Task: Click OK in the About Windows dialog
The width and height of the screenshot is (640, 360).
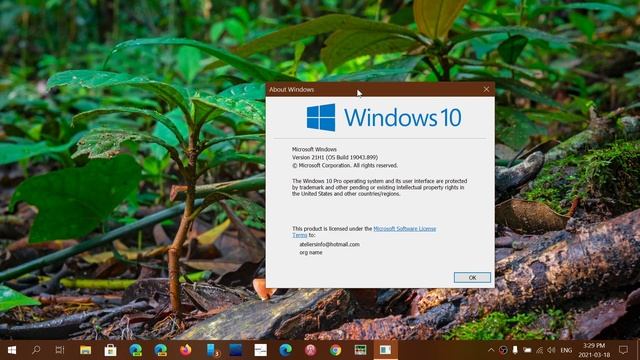Action: point(472,278)
